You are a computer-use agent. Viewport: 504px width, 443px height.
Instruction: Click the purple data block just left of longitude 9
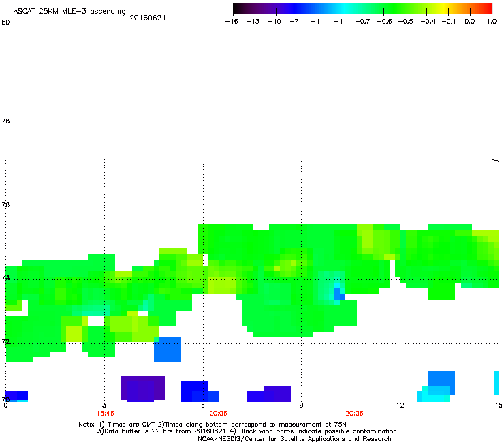pyautogui.click(x=269, y=394)
